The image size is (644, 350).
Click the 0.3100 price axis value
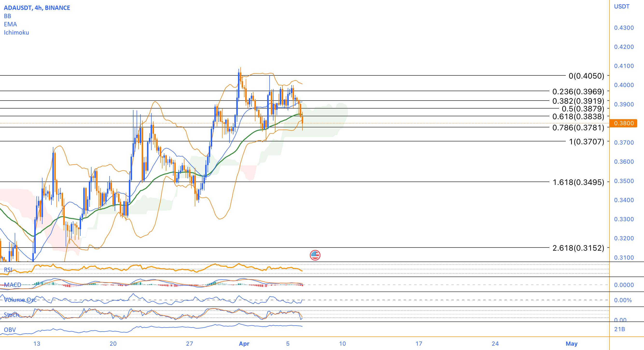[624, 258]
